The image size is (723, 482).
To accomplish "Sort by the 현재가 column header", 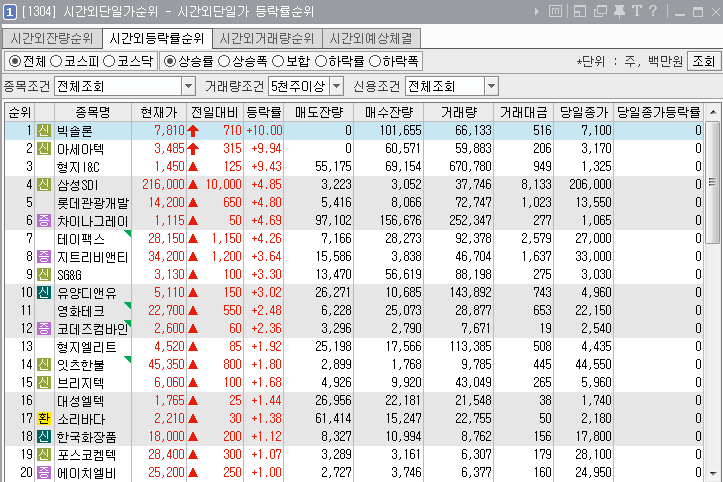I will pyautogui.click(x=159, y=112).
